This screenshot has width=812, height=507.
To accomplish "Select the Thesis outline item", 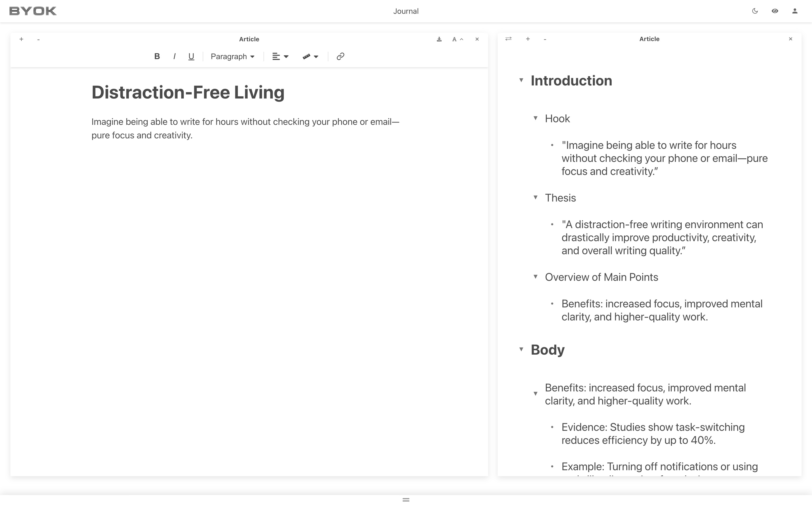I will [x=560, y=198].
